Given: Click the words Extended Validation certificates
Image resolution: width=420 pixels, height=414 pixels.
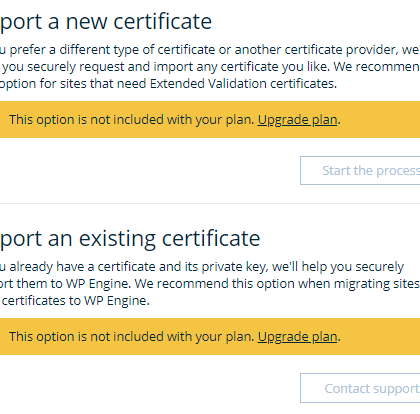Looking at the screenshot, I should coord(243,84).
